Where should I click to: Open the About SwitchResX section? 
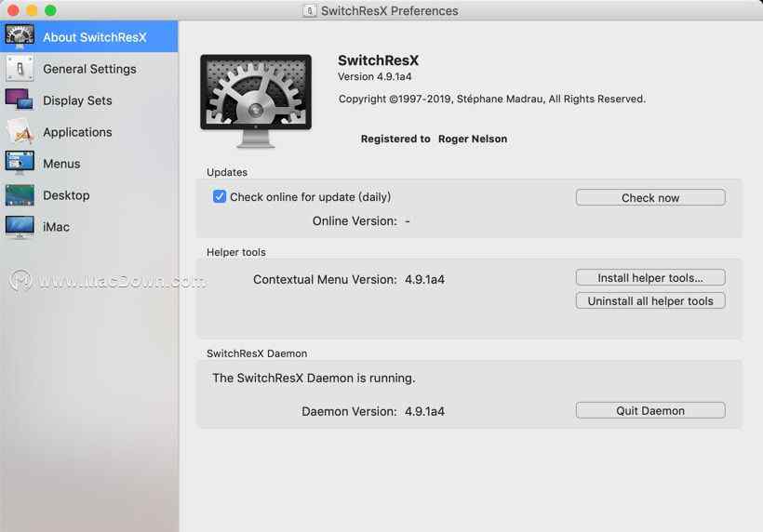point(89,36)
